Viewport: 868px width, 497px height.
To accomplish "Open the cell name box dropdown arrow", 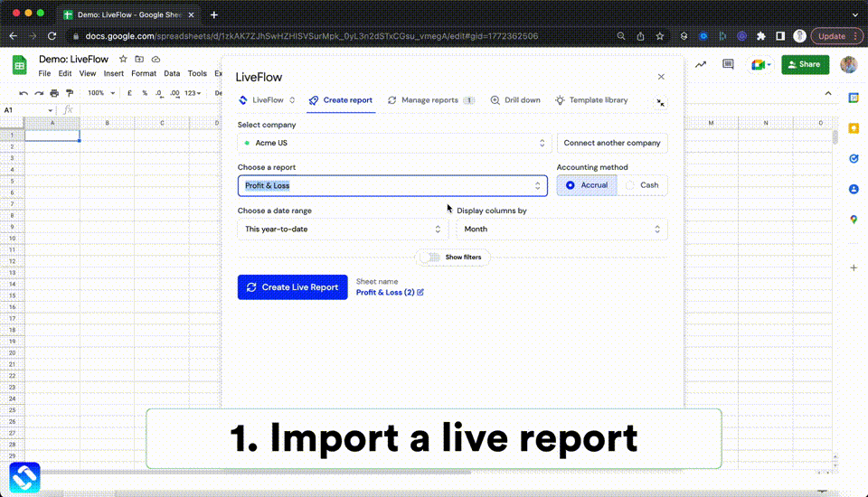I will pyautogui.click(x=50, y=110).
